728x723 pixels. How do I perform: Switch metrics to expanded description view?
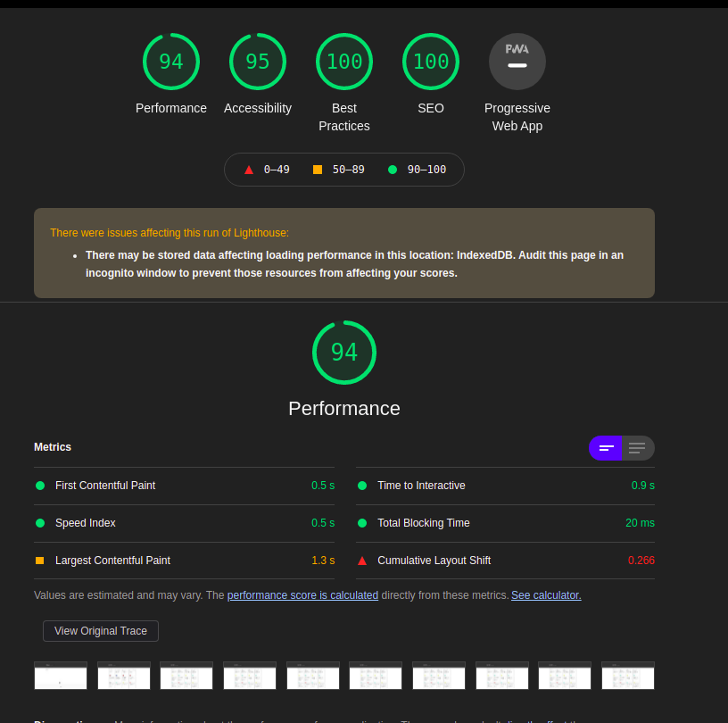pos(638,448)
